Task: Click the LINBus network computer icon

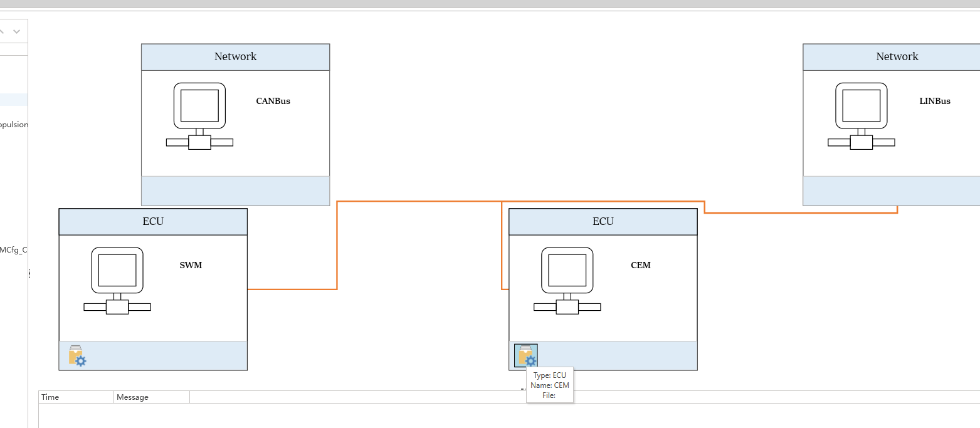Action: pos(861,116)
